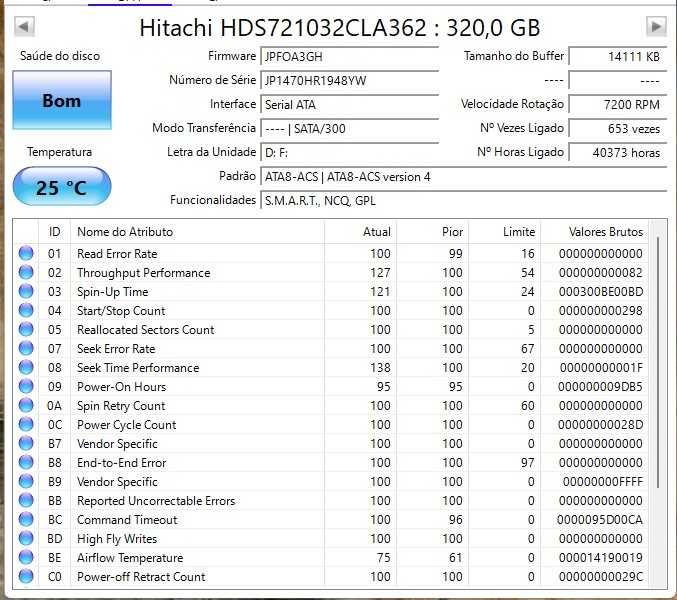Click the Valores Brutos column header
Screen dimensions: 677x600
[x=595, y=232]
